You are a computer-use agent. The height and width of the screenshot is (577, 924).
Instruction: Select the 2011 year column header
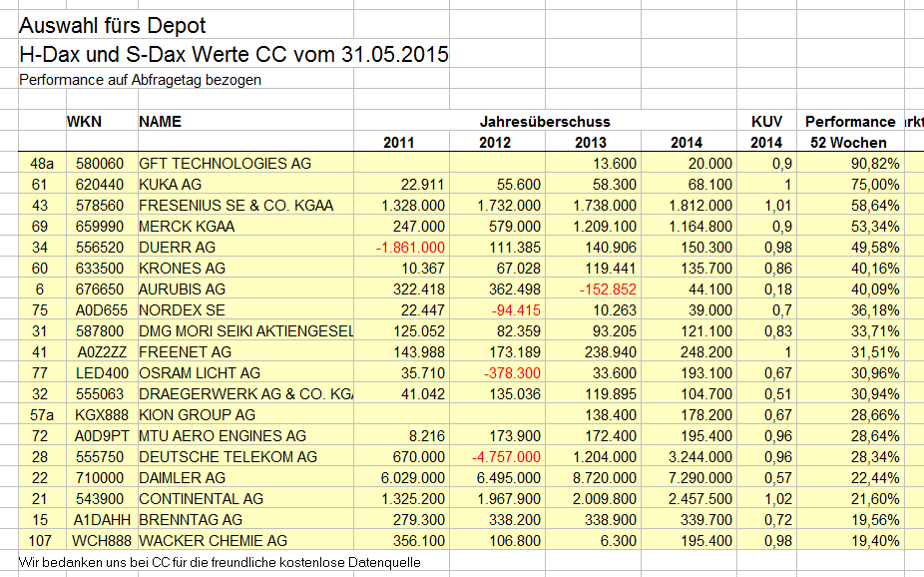click(398, 143)
